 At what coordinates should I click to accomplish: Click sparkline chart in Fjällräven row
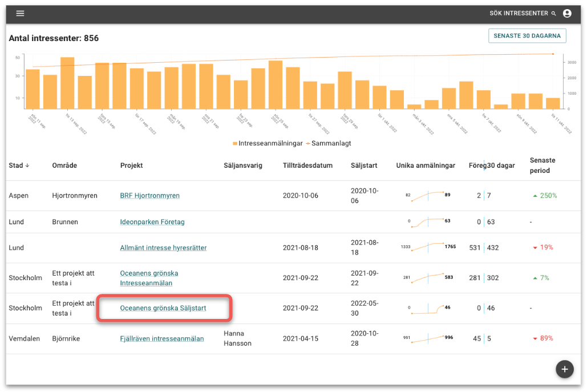point(428,338)
